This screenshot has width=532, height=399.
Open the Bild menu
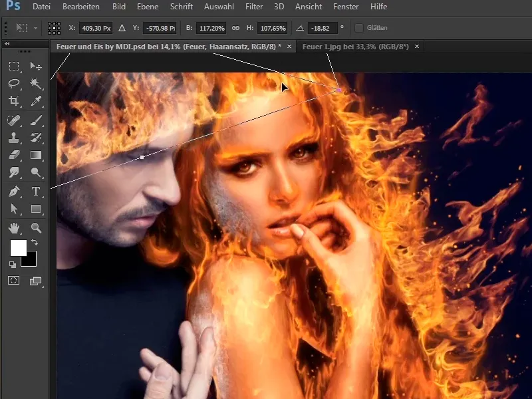(119, 7)
